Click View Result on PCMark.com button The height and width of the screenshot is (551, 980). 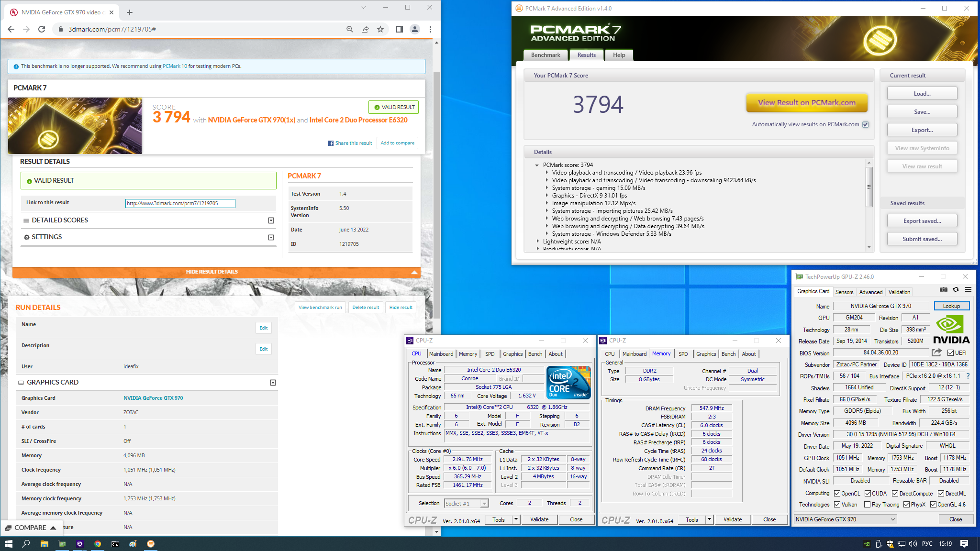click(x=806, y=102)
